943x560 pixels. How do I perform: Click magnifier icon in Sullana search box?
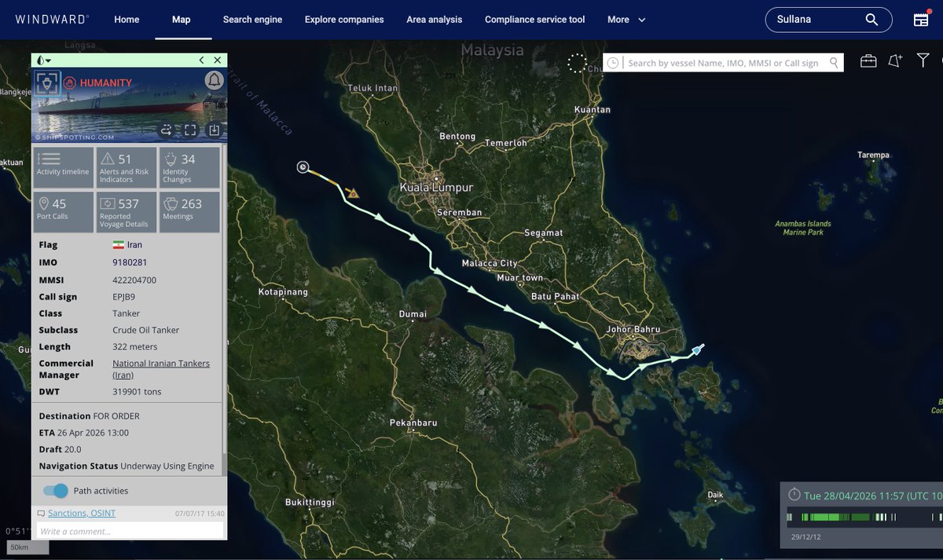pyautogui.click(x=871, y=20)
